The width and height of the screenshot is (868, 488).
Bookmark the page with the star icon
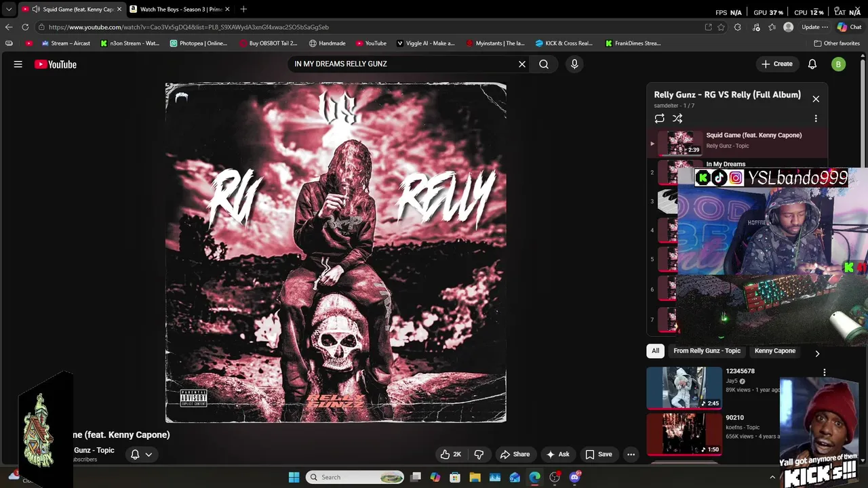[722, 27]
